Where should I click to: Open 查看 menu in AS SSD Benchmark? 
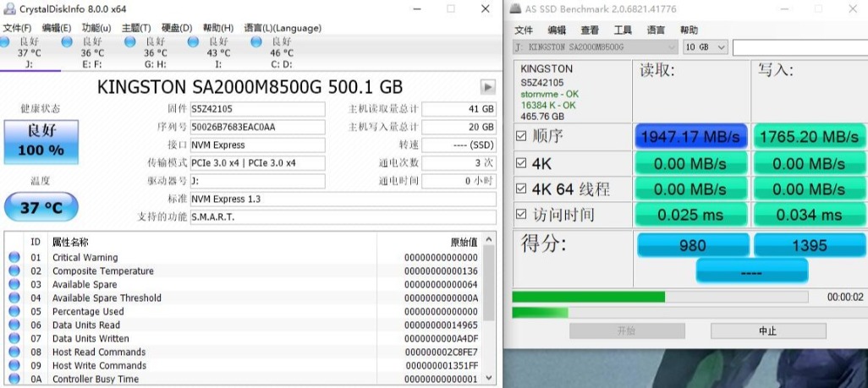(591, 30)
